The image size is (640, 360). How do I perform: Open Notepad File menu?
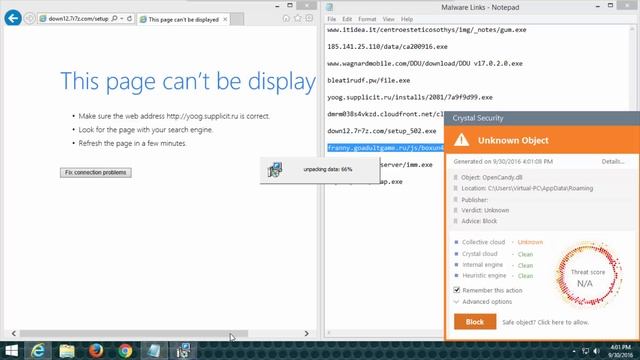click(x=331, y=19)
